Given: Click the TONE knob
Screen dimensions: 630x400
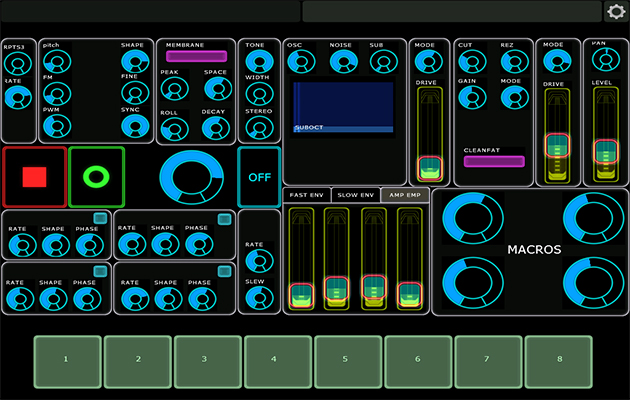Looking at the screenshot, I should (x=258, y=62).
